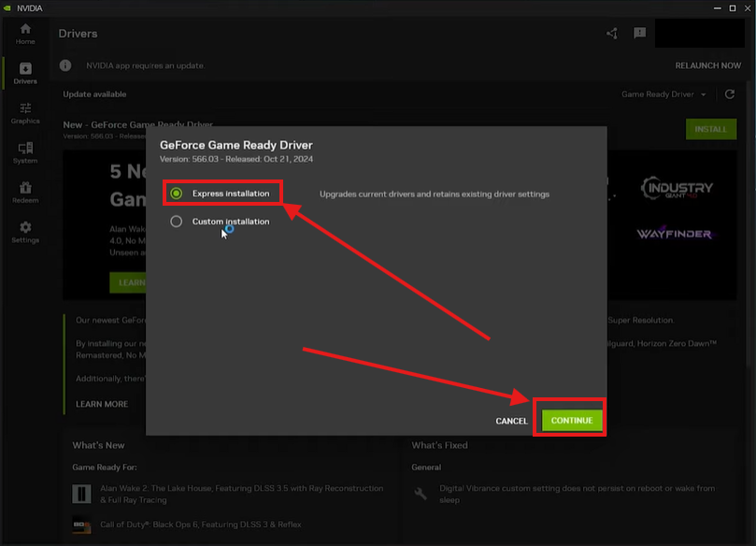Click the 'Digital Vibrance custom setting' fix entry

click(x=578, y=494)
